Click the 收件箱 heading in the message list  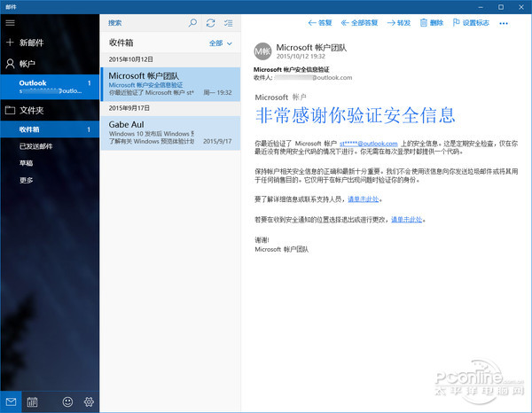[x=121, y=43]
